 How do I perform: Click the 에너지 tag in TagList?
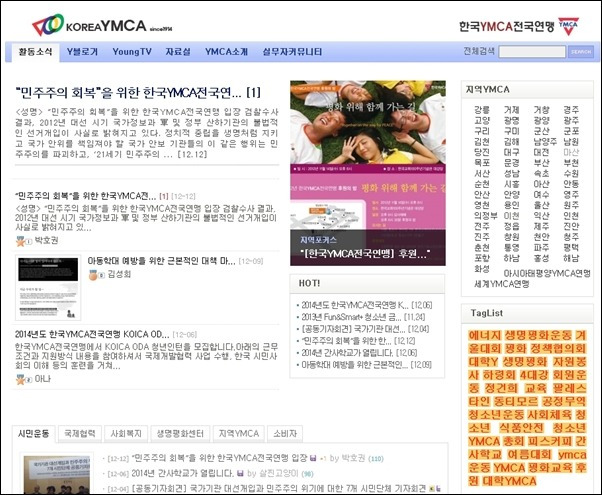[485, 336]
